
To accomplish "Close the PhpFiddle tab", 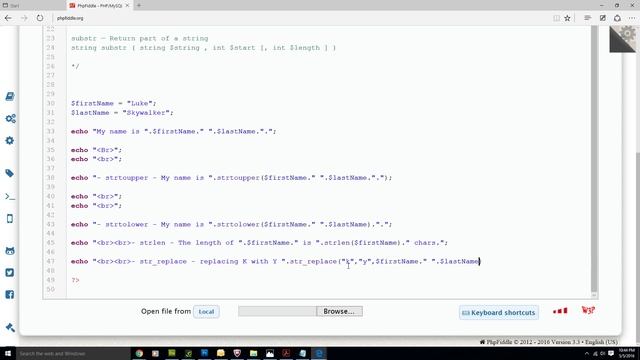I will tap(127, 5).
